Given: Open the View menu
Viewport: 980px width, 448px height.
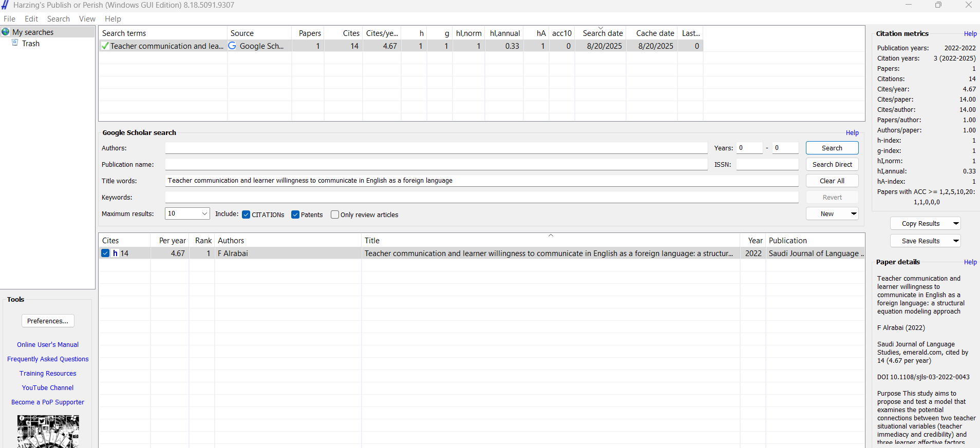Looking at the screenshot, I should click(87, 19).
